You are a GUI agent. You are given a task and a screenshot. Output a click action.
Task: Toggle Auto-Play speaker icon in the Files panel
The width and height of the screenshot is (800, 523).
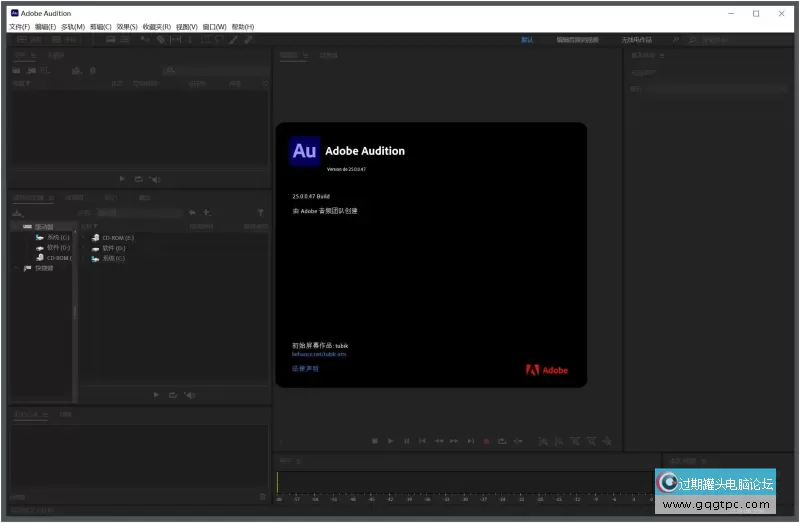[x=154, y=179]
